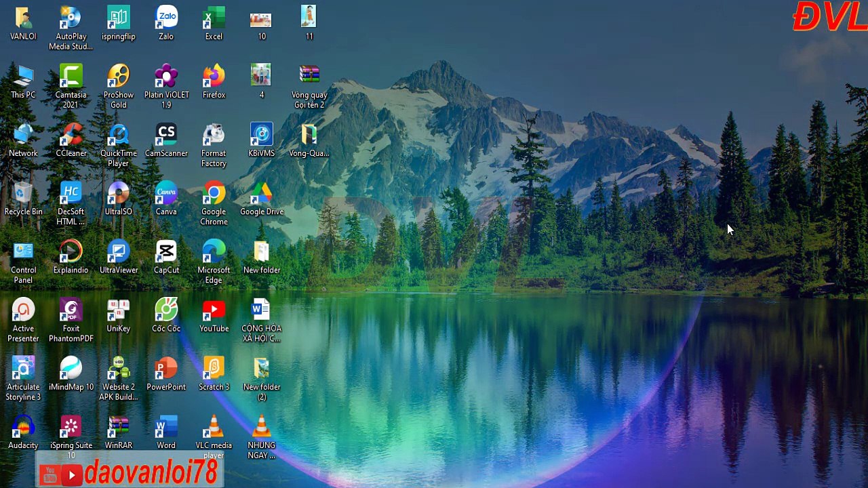The width and height of the screenshot is (868, 488).
Task: Open the Excel shortcut
Action: (x=214, y=18)
